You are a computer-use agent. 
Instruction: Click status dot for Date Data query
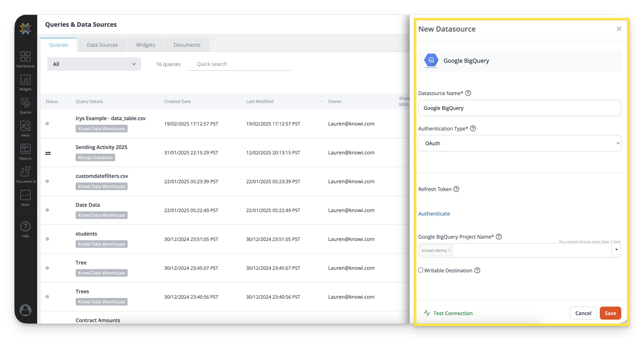tap(47, 210)
